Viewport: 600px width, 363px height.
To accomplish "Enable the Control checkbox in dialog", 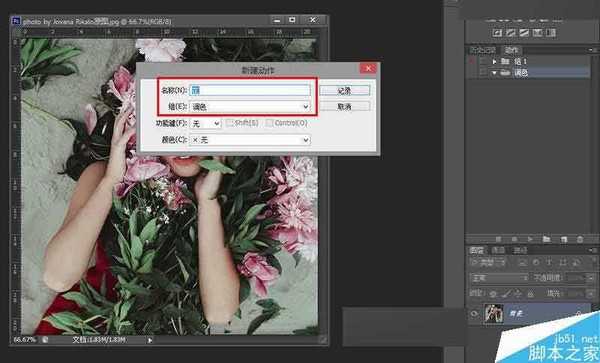I will (x=269, y=123).
